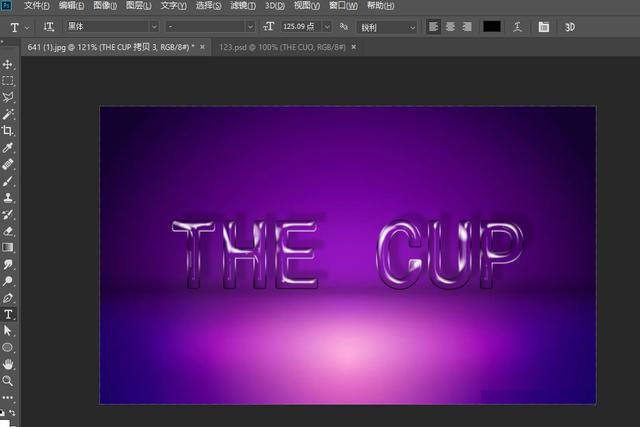This screenshot has width=640, height=427.
Task: Open the font size dropdown arrow
Action: [x=327, y=27]
